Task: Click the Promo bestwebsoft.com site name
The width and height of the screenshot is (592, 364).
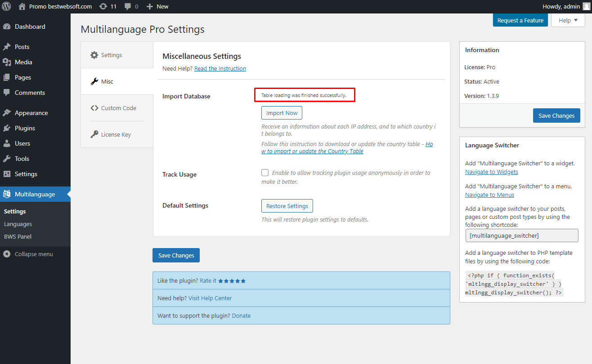Action: (60, 6)
